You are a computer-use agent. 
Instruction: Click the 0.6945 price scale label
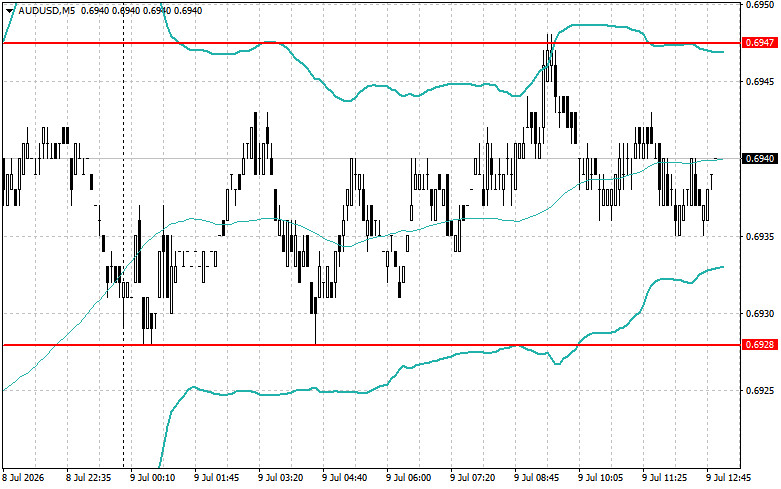[x=760, y=82]
